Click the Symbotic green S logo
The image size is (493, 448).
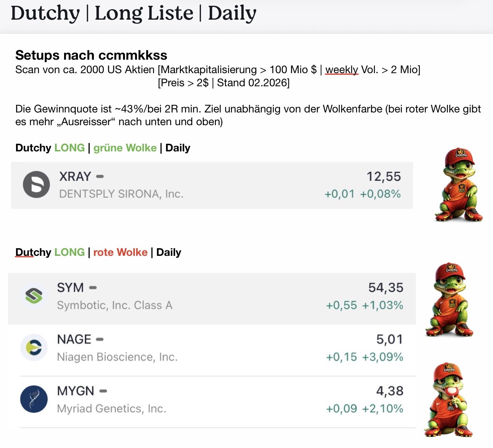tap(34, 296)
